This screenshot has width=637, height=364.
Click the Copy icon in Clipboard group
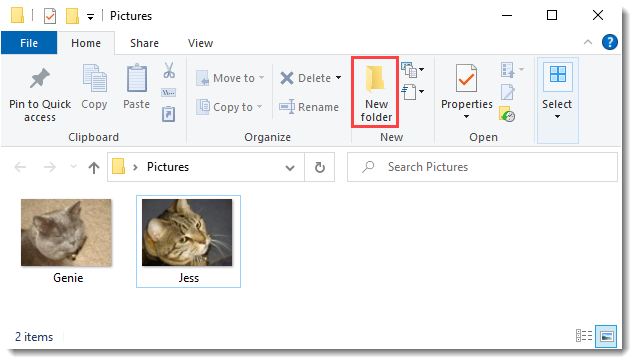pos(95,78)
